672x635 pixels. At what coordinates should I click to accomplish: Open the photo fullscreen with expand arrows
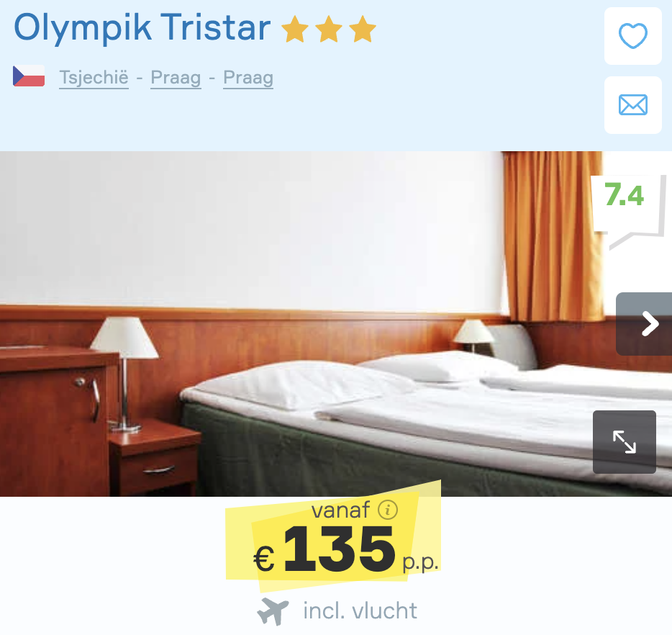[x=625, y=442]
